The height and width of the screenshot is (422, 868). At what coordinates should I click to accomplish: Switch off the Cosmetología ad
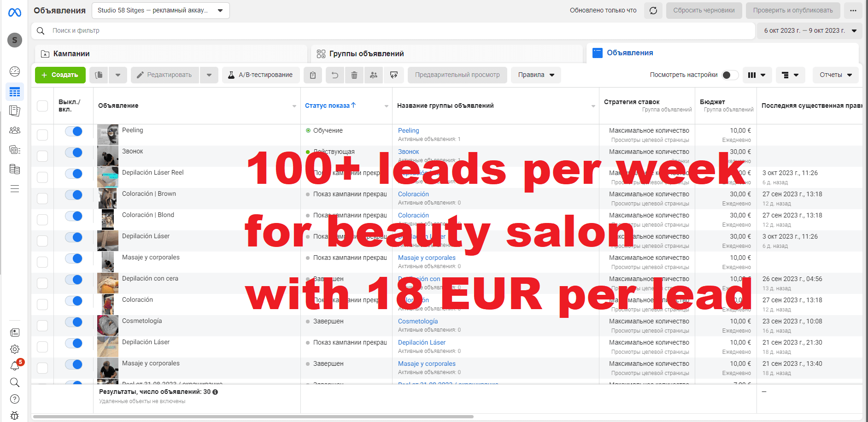(x=74, y=322)
